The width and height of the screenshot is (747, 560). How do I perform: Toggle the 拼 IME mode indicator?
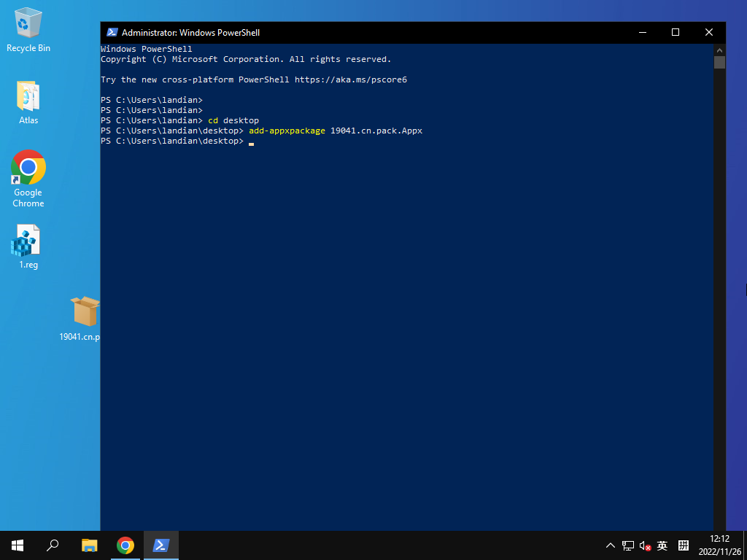point(684,545)
